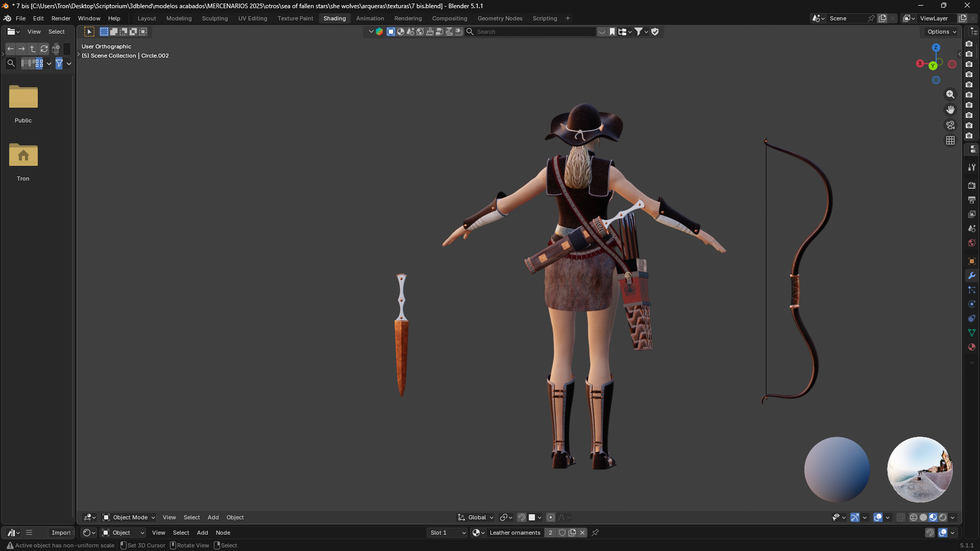
Task: Open the Options popover button
Action: tap(942, 32)
